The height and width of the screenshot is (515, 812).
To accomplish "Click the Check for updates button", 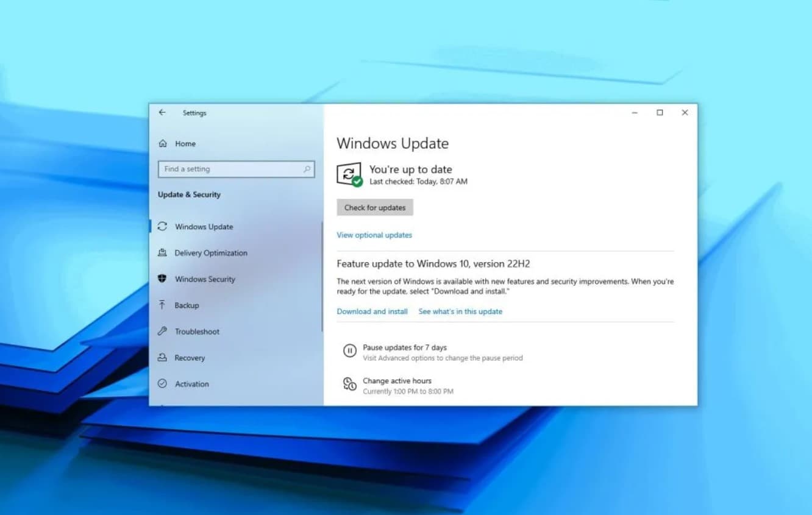I will 375,207.
